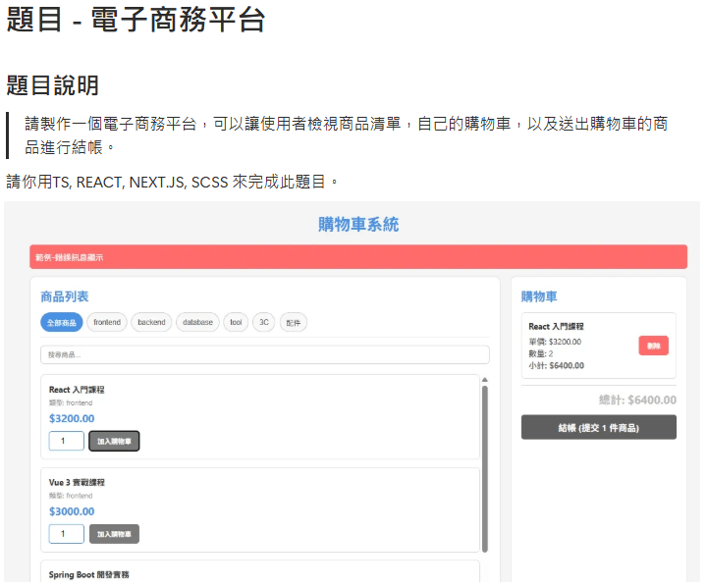Click the 購物車系統 page heading
Viewport: 707px width, 588px height.
358,224
